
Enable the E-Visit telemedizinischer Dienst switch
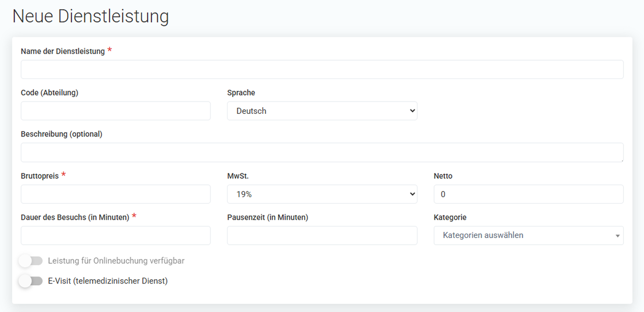(x=31, y=281)
